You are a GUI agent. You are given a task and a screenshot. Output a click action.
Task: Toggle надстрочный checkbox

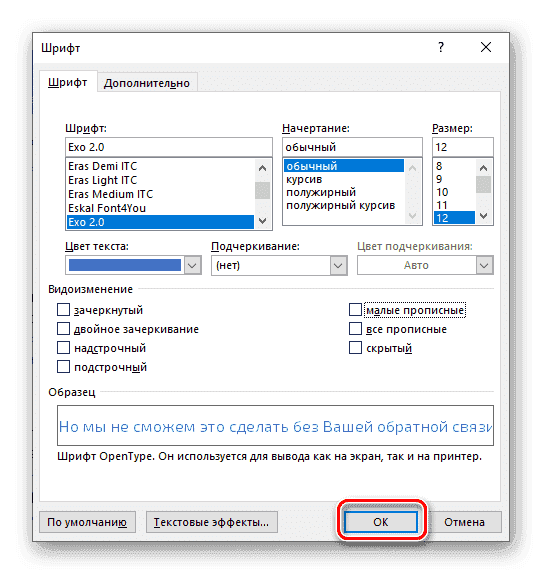click(x=63, y=348)
